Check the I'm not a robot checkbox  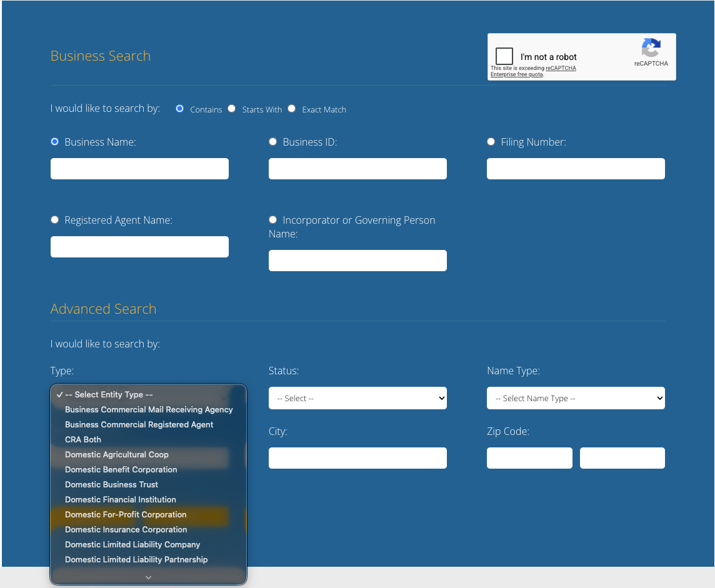(504, 56)
